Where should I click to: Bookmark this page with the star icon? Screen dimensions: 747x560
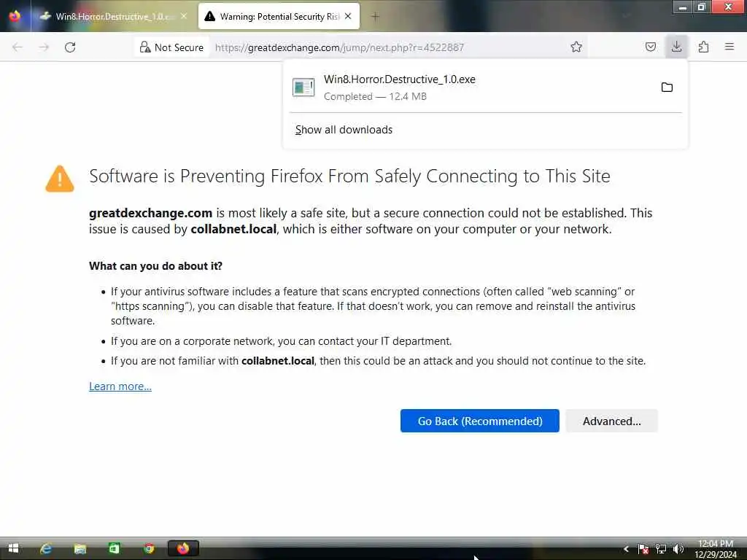click(x=576, y=47)
